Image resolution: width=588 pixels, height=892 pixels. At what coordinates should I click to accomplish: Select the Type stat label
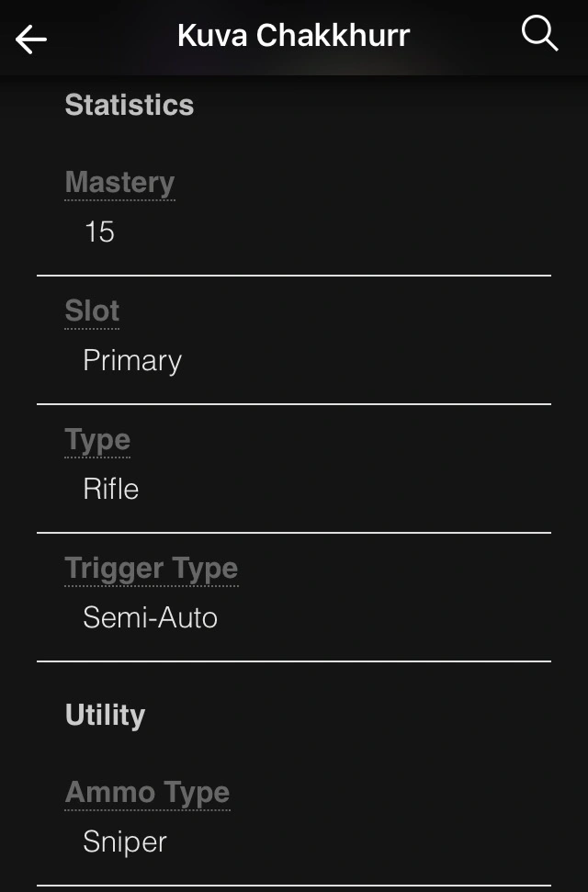point(97,440)
